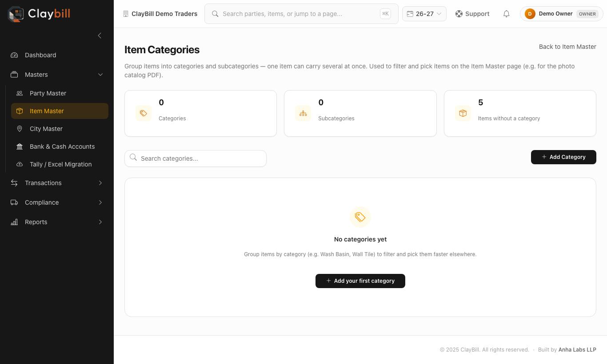Click the Bank & Cash Accounts bank icon
The height and width of the screenshot is (364, 607).
[x=20, y=146]
